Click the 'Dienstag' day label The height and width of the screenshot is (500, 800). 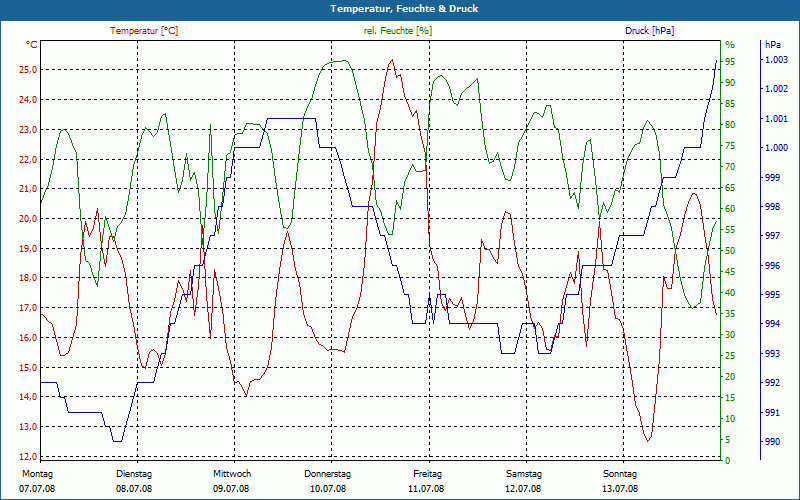134,474
